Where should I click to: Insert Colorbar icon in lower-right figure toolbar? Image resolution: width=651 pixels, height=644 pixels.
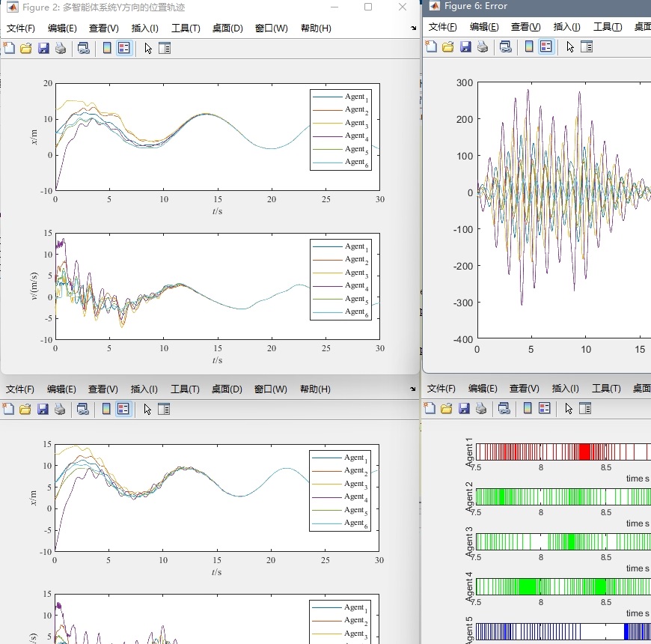528,408
